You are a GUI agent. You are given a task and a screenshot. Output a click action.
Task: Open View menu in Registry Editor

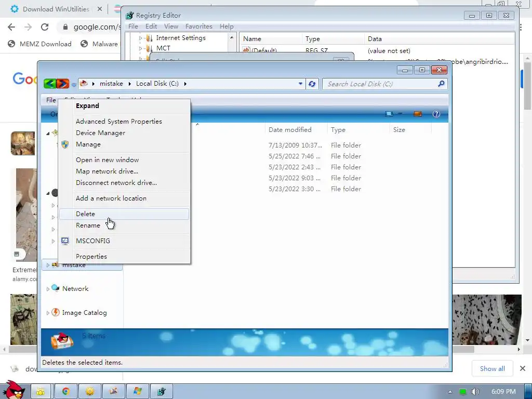click(x=171, y=26)
